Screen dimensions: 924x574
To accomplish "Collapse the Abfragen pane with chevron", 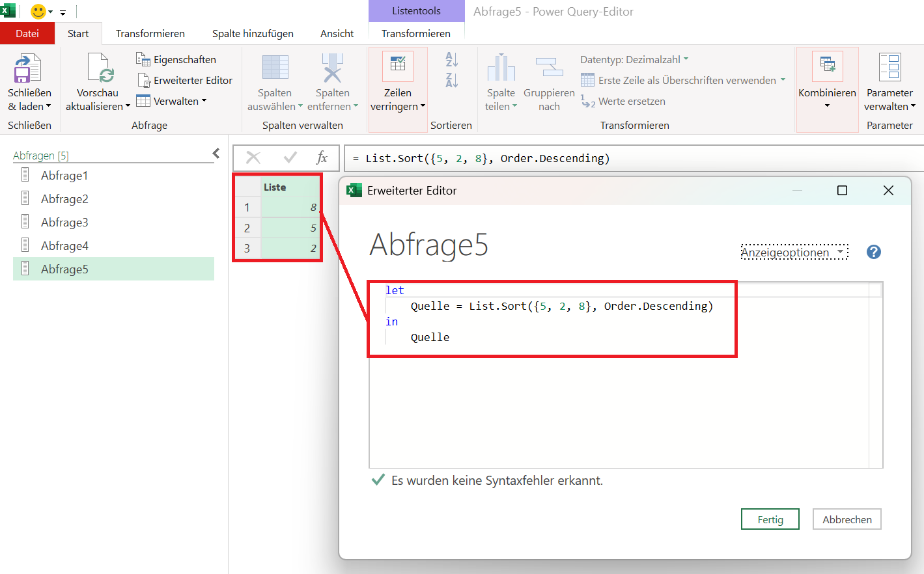I will point(216,154).
